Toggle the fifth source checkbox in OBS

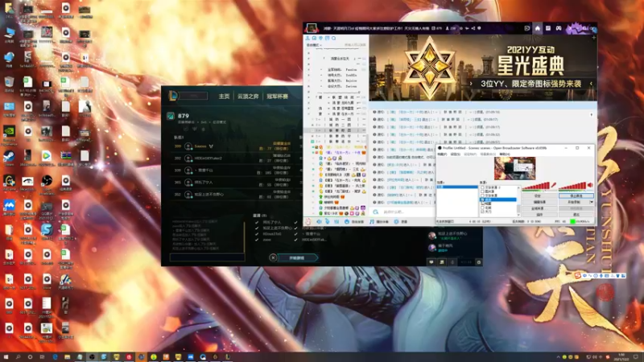click(482, 204)
